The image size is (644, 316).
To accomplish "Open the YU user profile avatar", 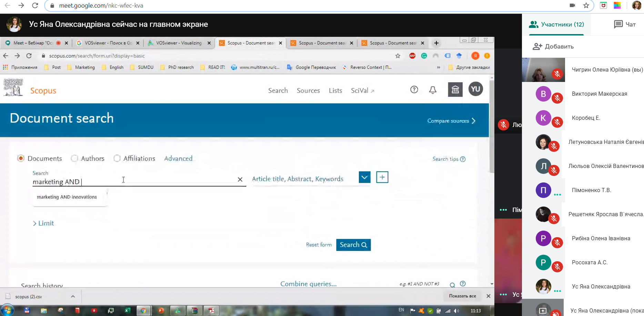I will 475,89.
